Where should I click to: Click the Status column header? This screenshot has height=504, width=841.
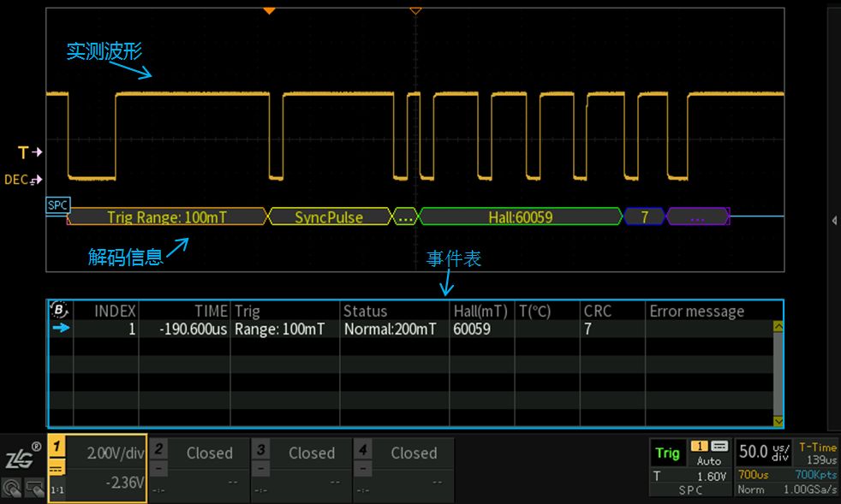pyautogui.click(x=366, y=311)
